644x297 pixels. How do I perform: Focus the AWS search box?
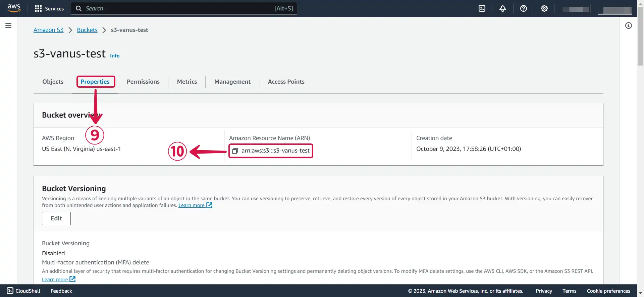[184, 8]
